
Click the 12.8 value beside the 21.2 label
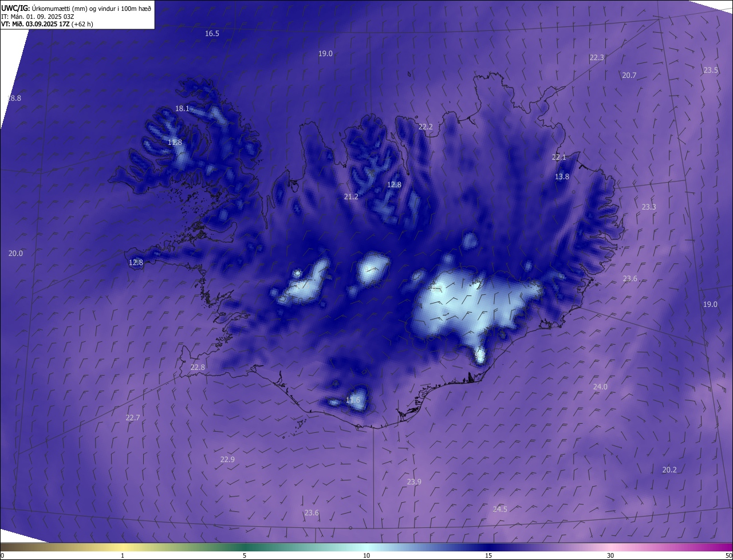tap(394, 185)
